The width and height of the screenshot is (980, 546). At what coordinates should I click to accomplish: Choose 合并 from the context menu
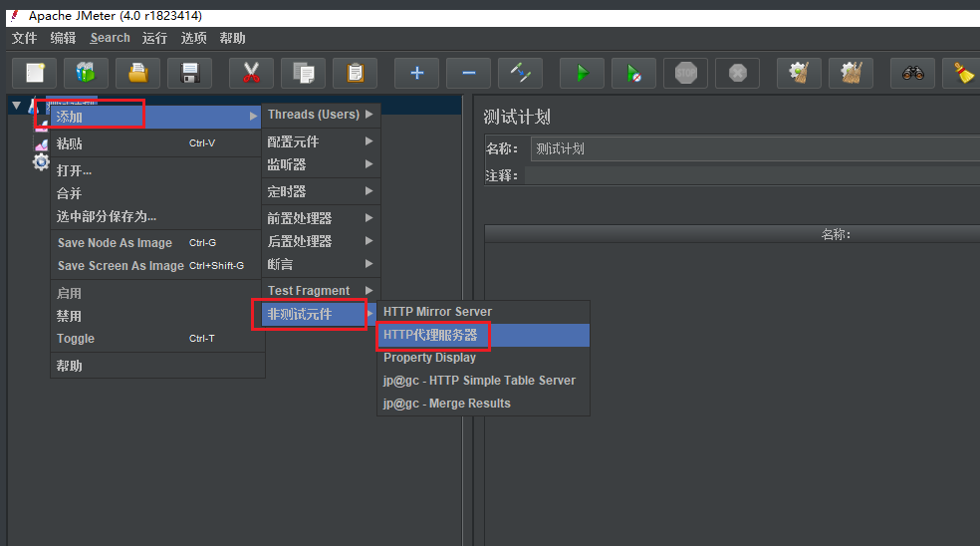(157, 194)
